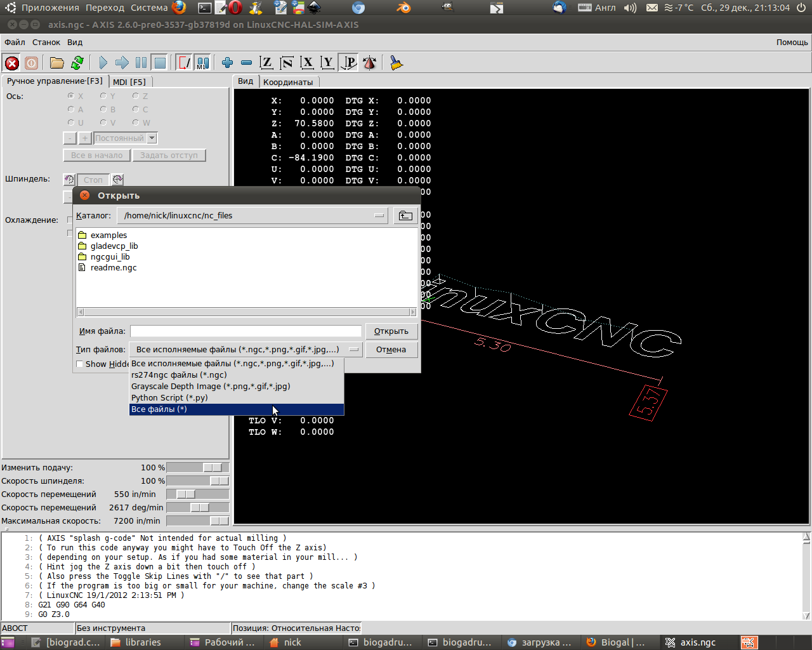Screen dimensions: 812x650
Task: Adjust the Изменить подачу feed override slider
Action: [x=212, y=468]
